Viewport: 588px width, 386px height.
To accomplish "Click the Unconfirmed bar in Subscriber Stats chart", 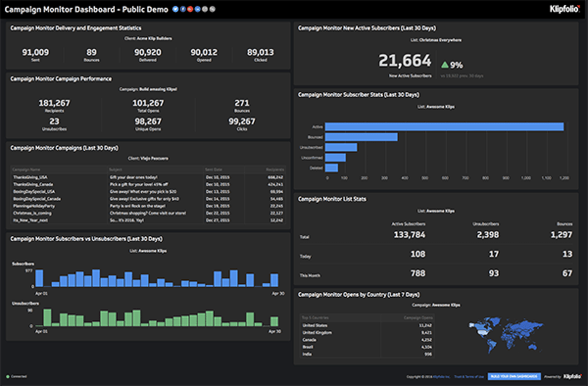I will point(335,157).
